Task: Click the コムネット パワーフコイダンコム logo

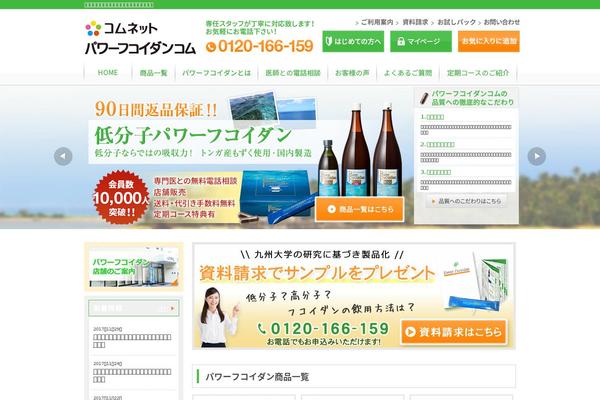Action: [x=140, y=38]
